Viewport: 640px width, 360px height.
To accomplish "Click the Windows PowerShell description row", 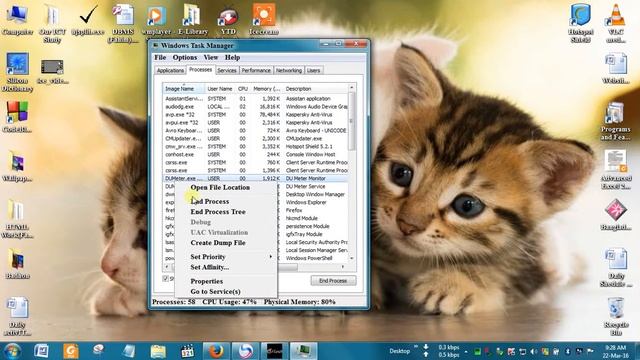I will click(309, 258).
